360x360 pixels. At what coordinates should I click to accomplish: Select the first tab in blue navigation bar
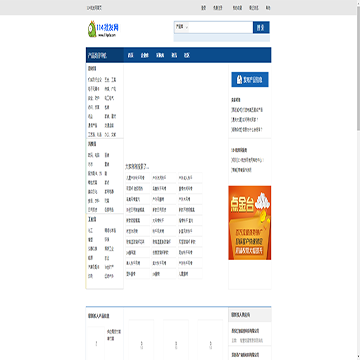(x=131, y=55)
